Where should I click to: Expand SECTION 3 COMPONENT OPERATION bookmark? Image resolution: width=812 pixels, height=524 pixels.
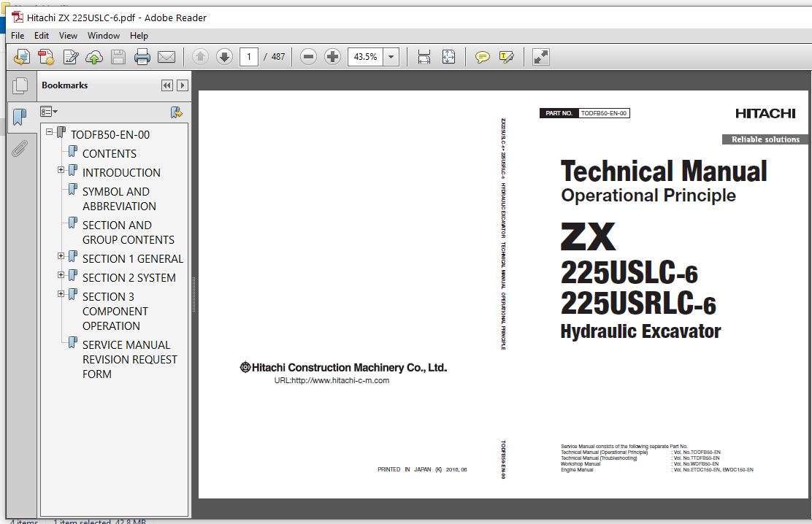coord(61,293)
